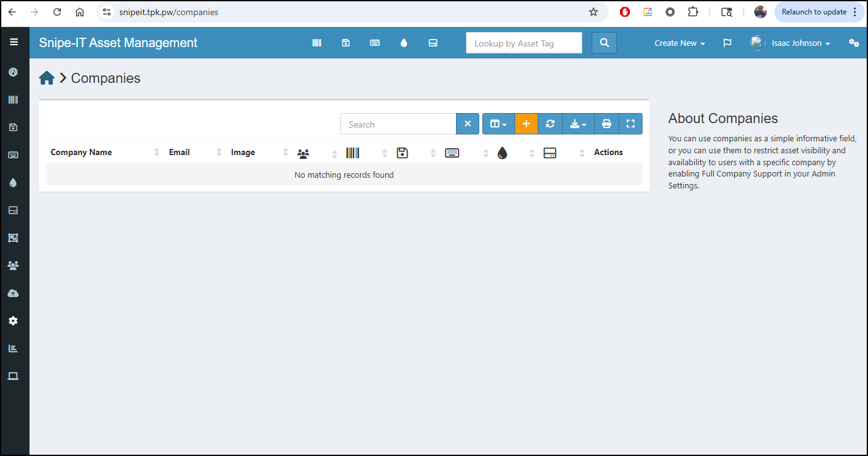The image size is (868, 456).
Task: Open the table columns chooser dropdown
Action: coord(498,124)
